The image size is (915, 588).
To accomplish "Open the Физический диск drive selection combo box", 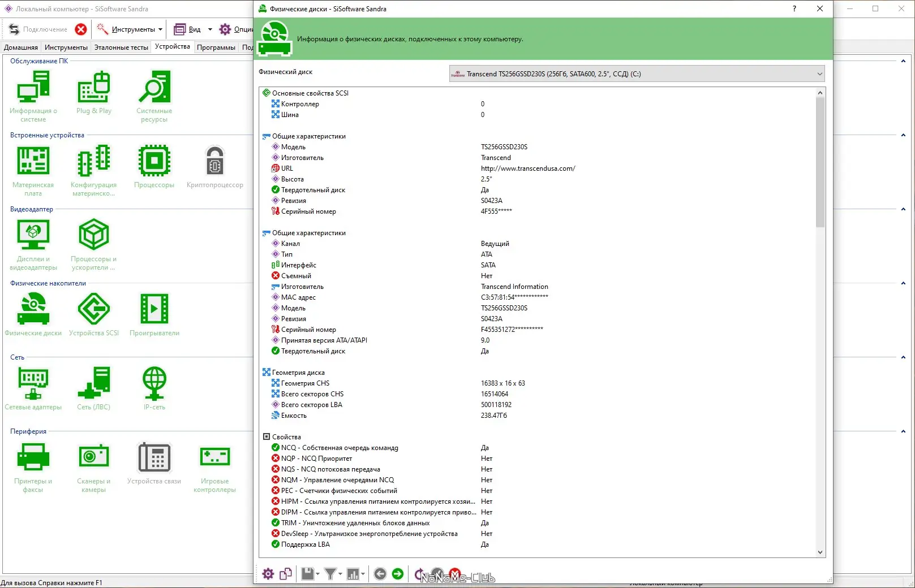I will [x=637, y=73].
